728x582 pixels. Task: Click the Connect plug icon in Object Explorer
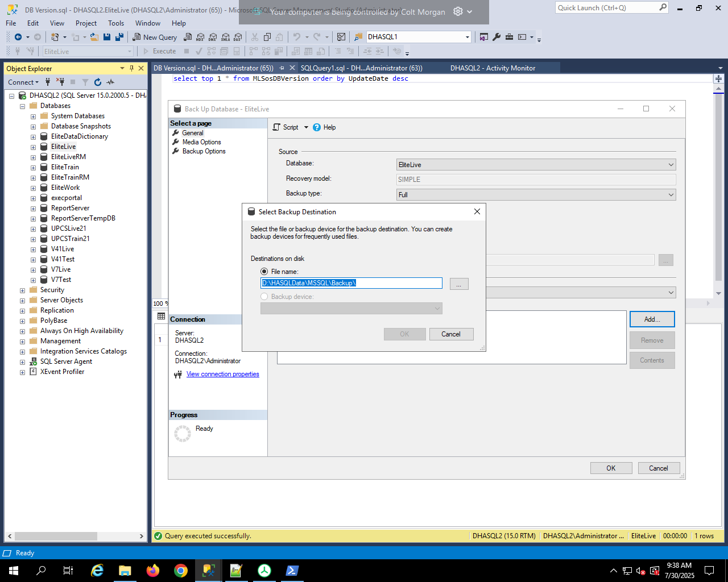[48, 82]
